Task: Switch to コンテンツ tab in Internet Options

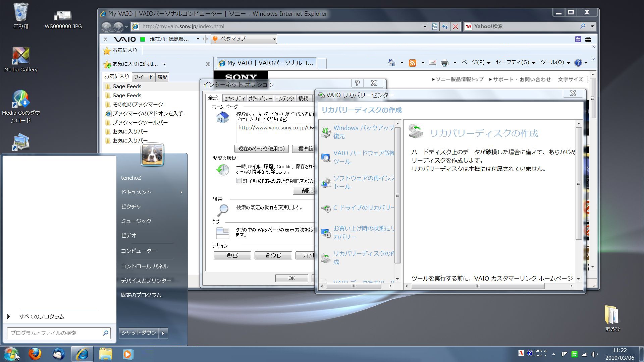Action: click(285, 99)
